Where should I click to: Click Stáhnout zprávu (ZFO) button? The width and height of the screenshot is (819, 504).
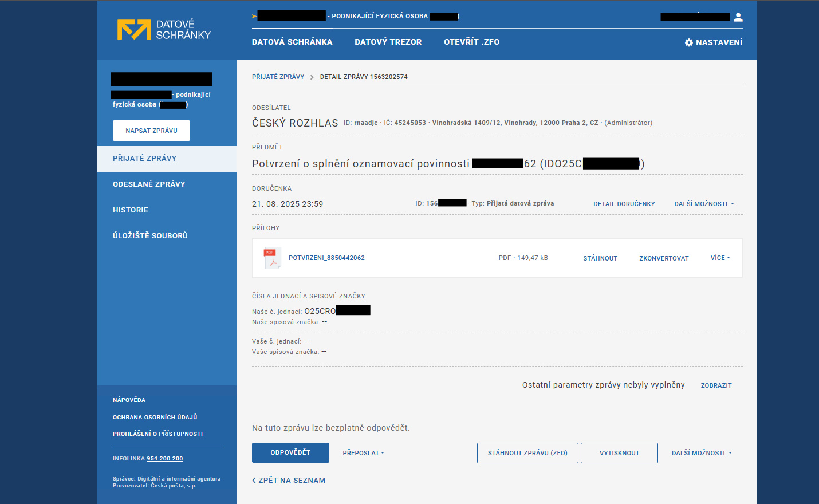point(527,453)
